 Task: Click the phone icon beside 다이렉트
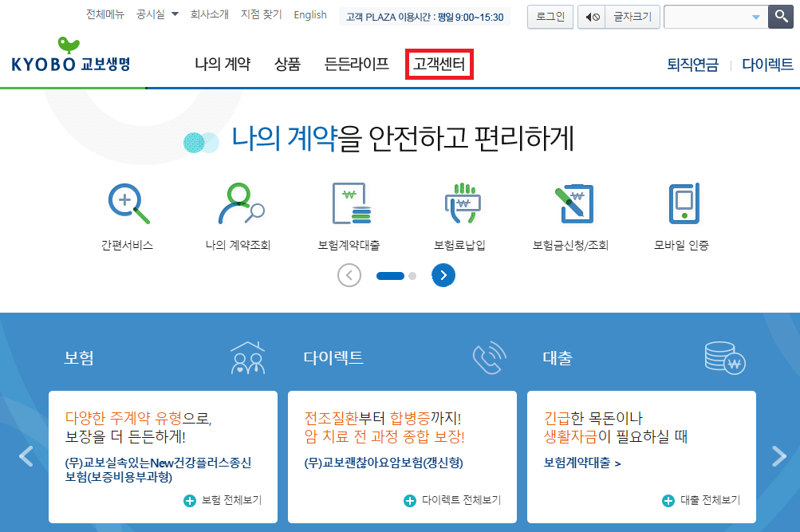[489, 357]
